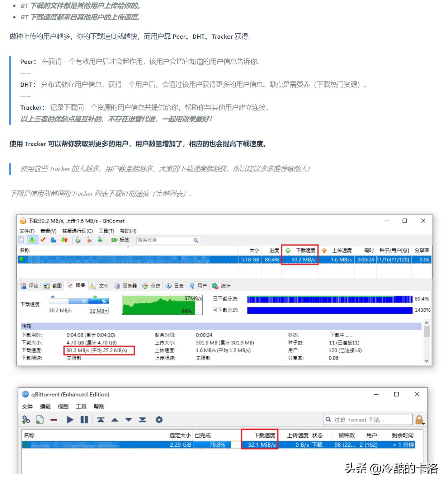
Task: Open 彗星通行证(C) menu in BitComet
Action: click(x=77, y=231)
